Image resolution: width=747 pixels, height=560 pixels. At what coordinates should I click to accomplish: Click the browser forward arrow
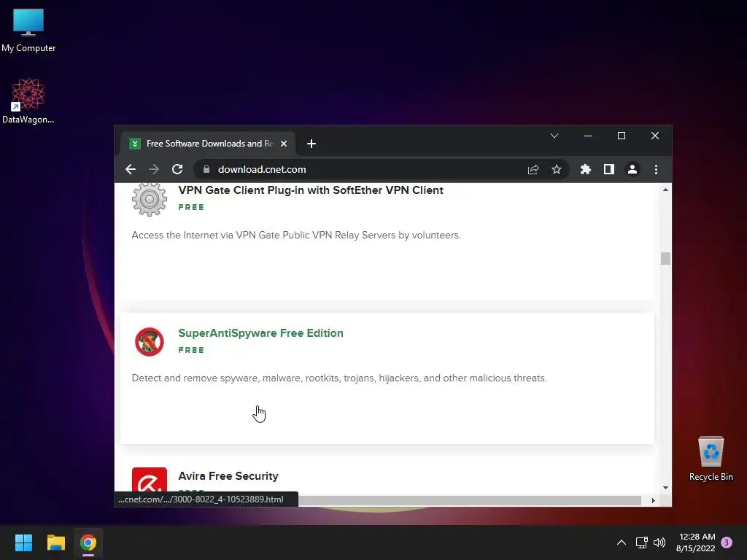click(x=154, y=169)
